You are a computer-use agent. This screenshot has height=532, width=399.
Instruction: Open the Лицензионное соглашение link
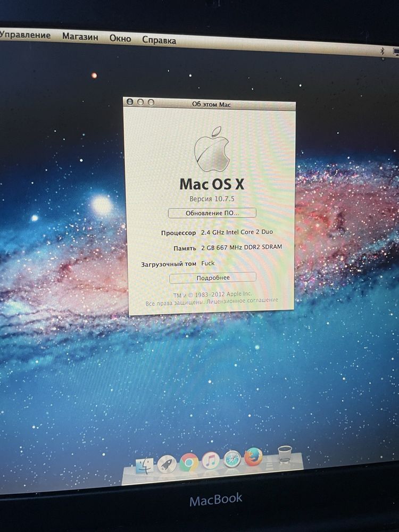pyautogui.click(x=242, y=301)
